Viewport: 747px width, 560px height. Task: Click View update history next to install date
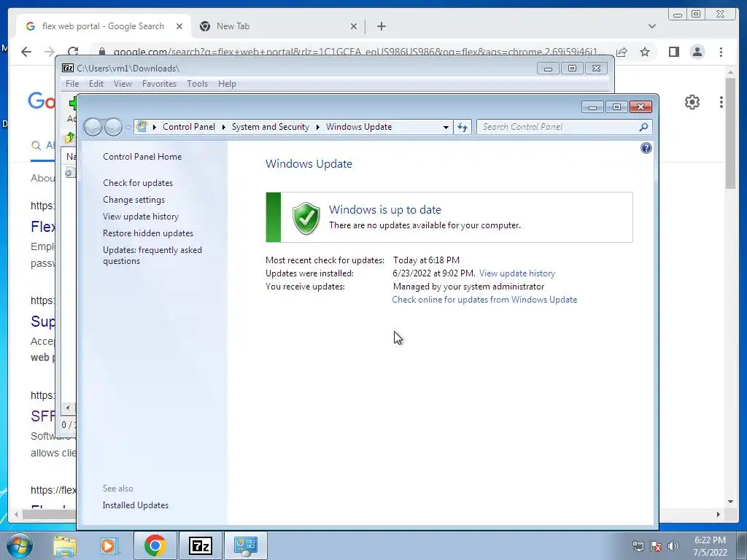[x=517, y=273]
